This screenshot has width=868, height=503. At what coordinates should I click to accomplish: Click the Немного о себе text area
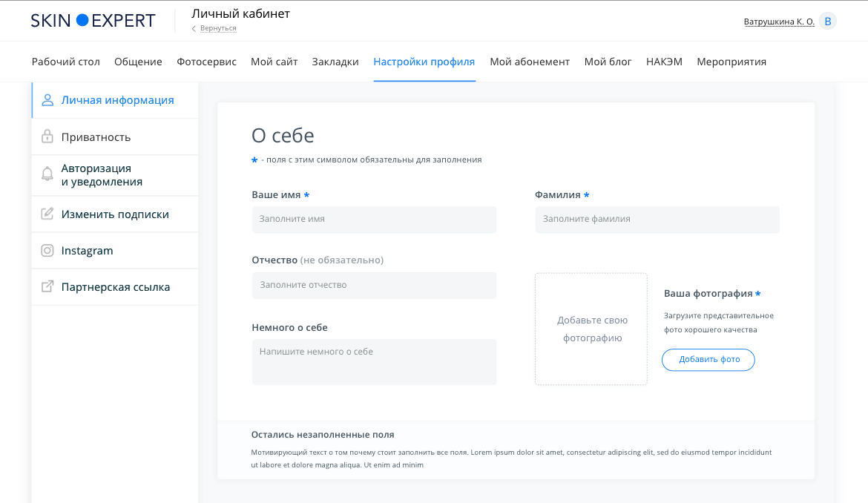point(374,362)
